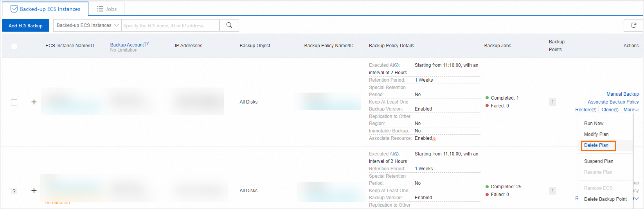Expand the first instance row with plus
This screenshot has width=644, height=209.
point(34,102)
